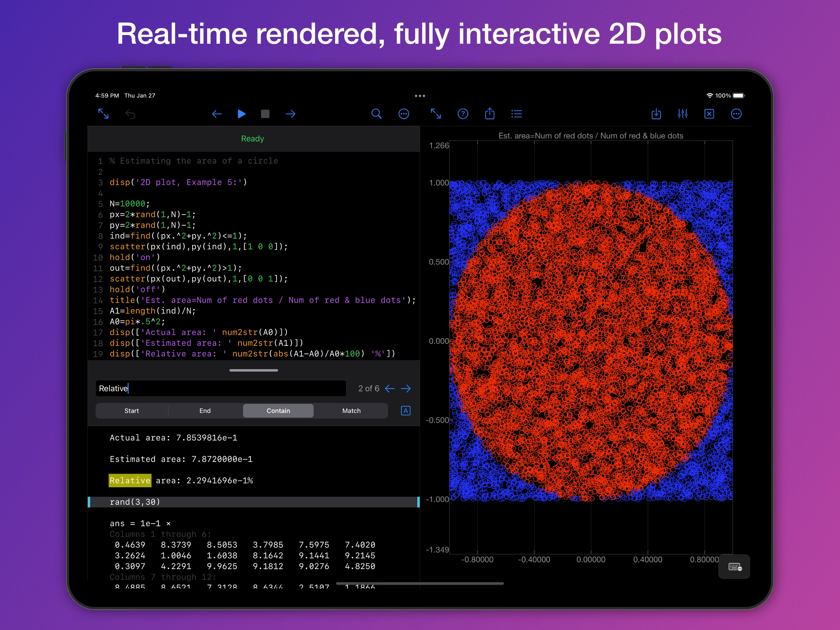
Task: Switch search mode to Match
Action: tap(351, 411)
